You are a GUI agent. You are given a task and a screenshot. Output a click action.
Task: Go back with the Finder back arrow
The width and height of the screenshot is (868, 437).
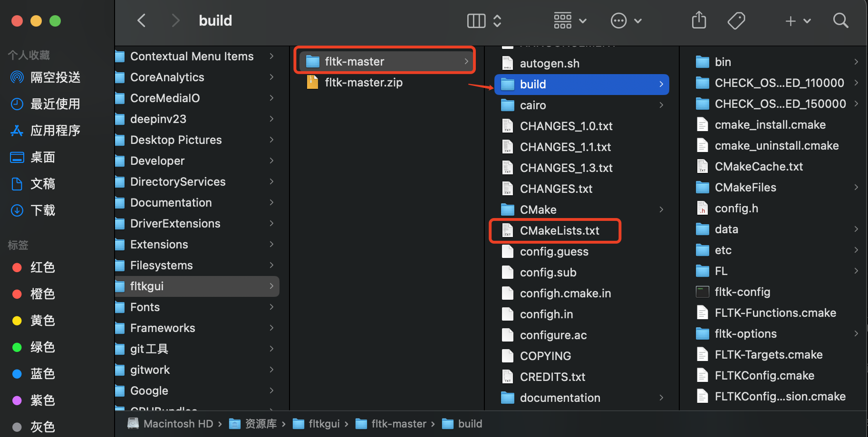[x=141, y=20]
